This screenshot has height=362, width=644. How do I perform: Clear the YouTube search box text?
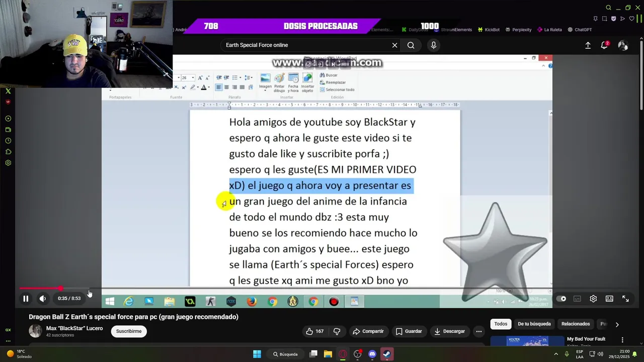point(394,45)
